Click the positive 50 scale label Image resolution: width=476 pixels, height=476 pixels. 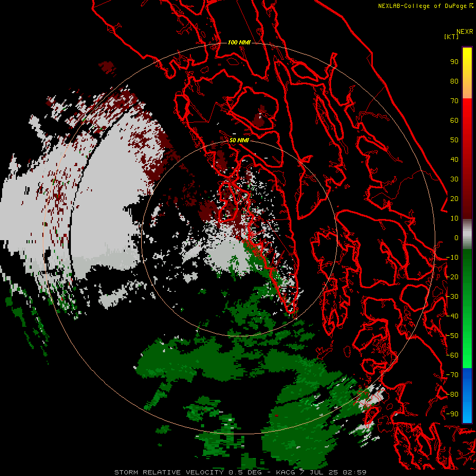click(454, 140)
